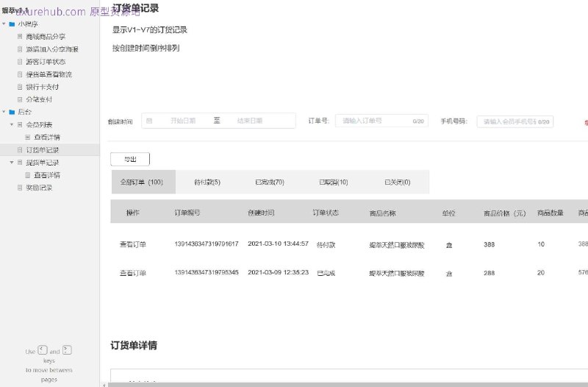Click the 商品价格 (元) column header
Viewport: 588px width, 387px height.
pos(505,213)
